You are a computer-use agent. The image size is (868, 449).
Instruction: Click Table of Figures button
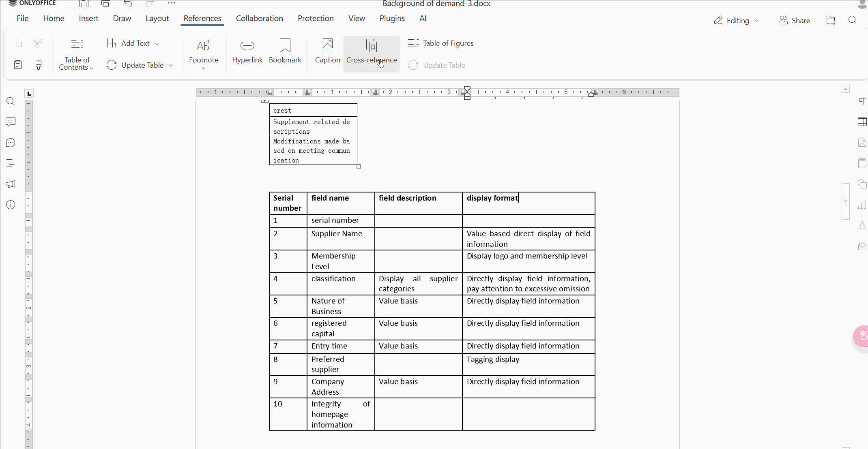441,43
